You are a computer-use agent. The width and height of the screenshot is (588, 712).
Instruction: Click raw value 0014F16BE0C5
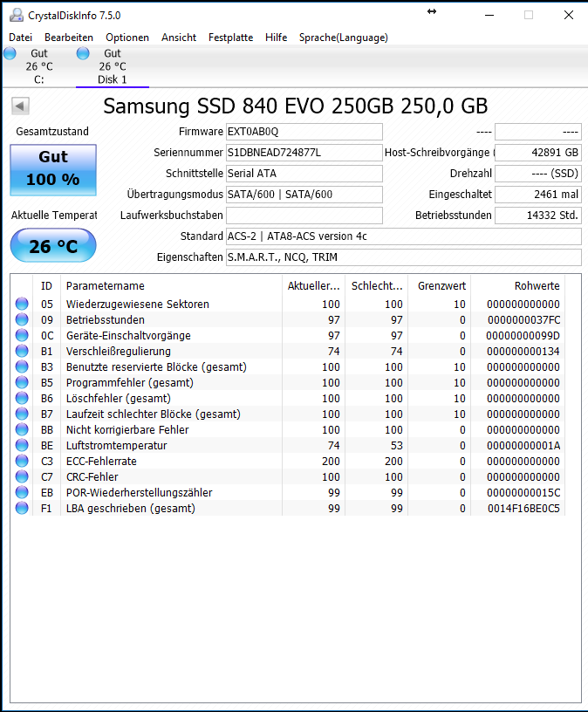pyautogui.click(x=524, y=508)
